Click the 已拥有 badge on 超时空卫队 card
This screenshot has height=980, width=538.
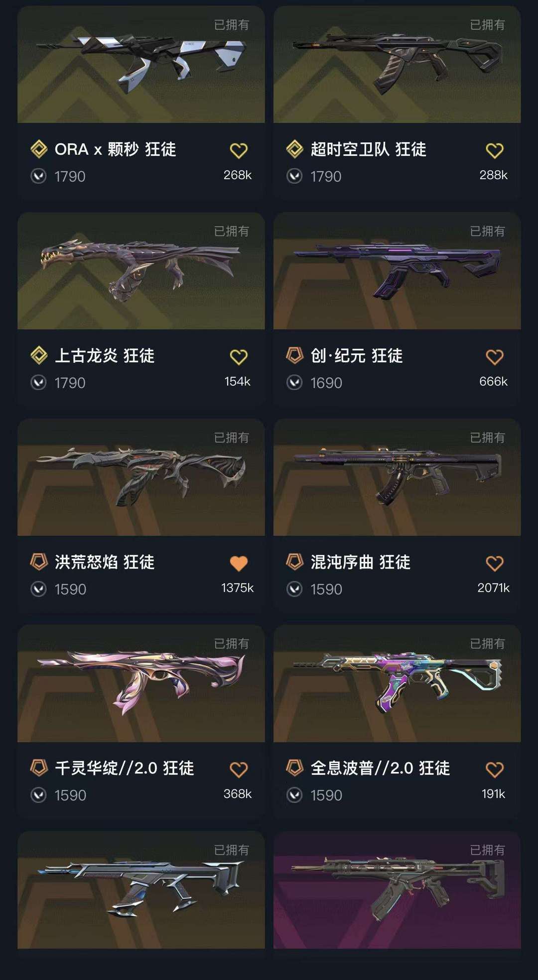(x=487, y=25)
